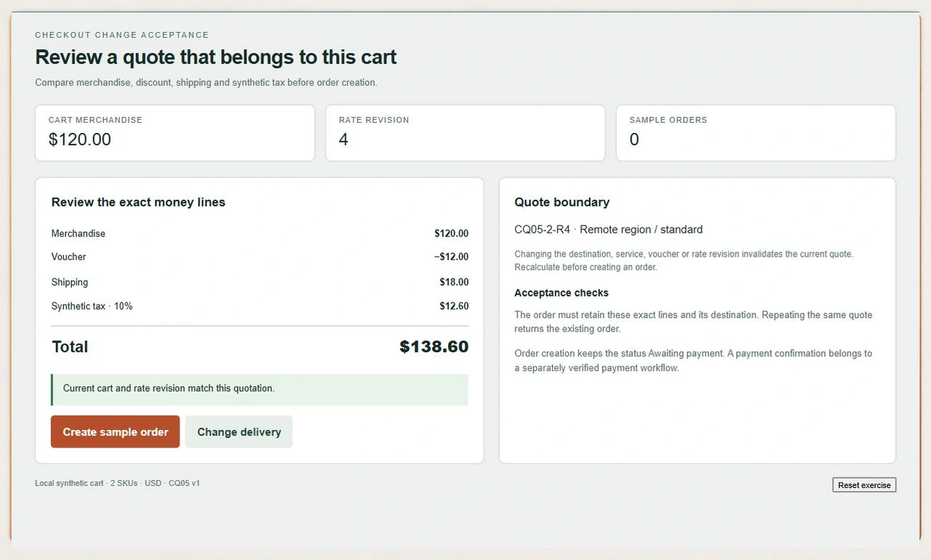Open the Change delivery option
The image size is (931, 560).
[x=239, y=432]
